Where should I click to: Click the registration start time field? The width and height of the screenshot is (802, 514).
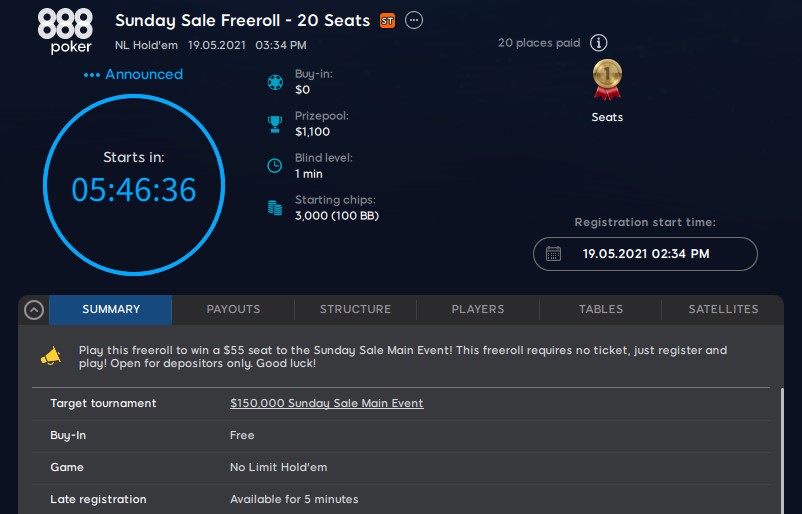tap(645, 254)
